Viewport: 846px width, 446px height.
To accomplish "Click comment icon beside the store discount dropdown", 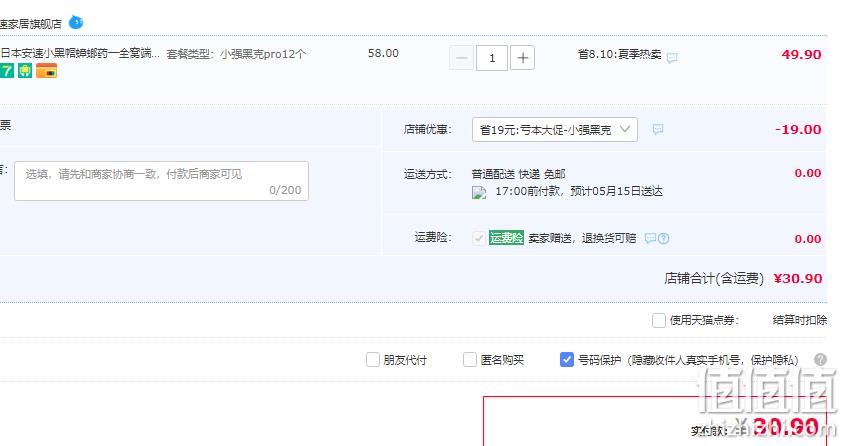I will click(x=658, y=129).
